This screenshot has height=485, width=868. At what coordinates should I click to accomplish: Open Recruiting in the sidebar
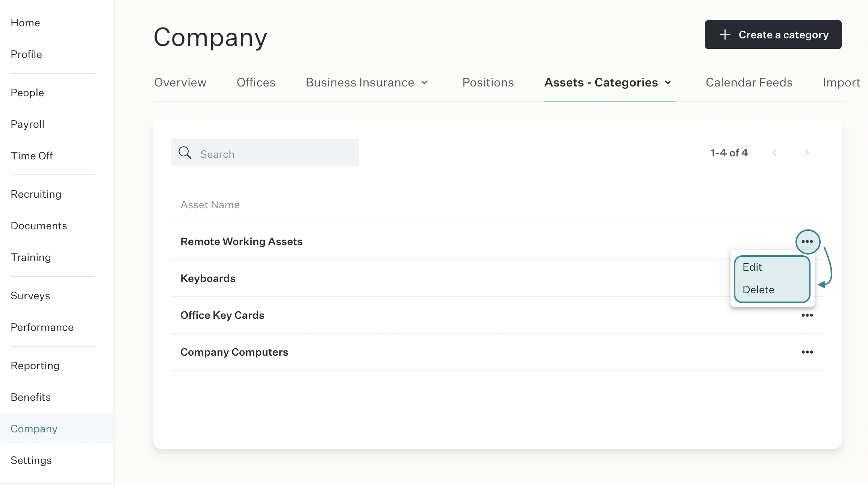pyautogui.click(x=36, y=194)
